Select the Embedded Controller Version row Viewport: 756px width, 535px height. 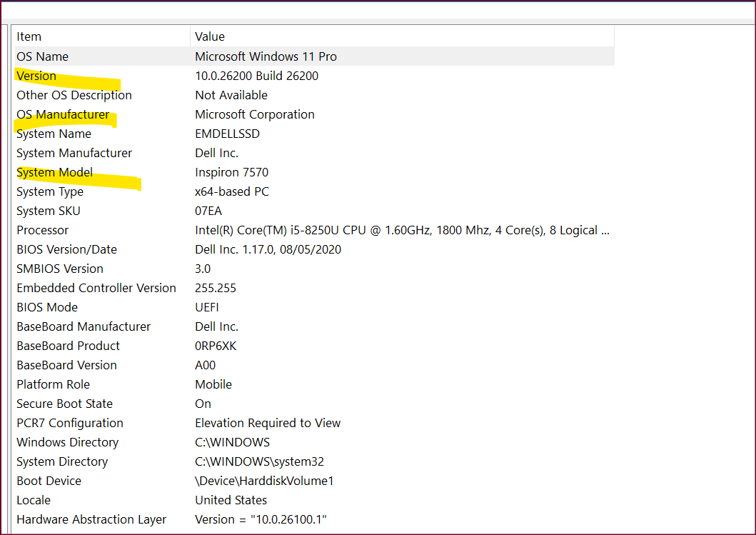pos(314,288)
